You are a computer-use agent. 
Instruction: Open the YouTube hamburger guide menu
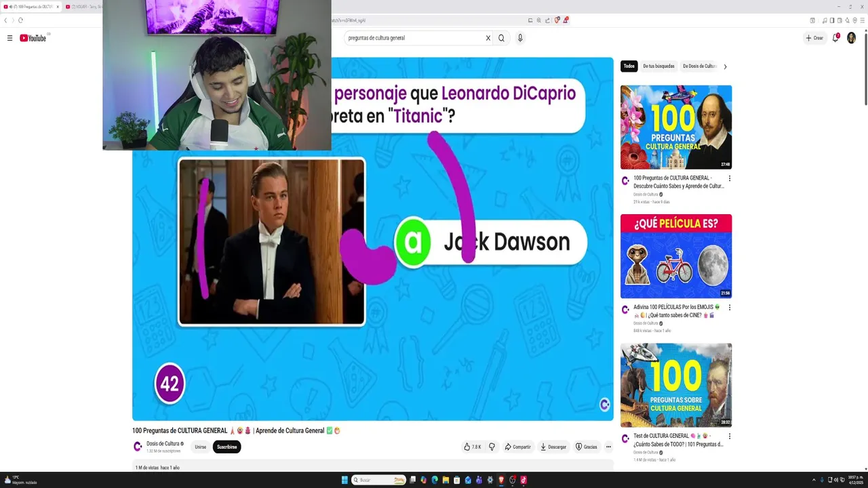click(x=9, y=38)
